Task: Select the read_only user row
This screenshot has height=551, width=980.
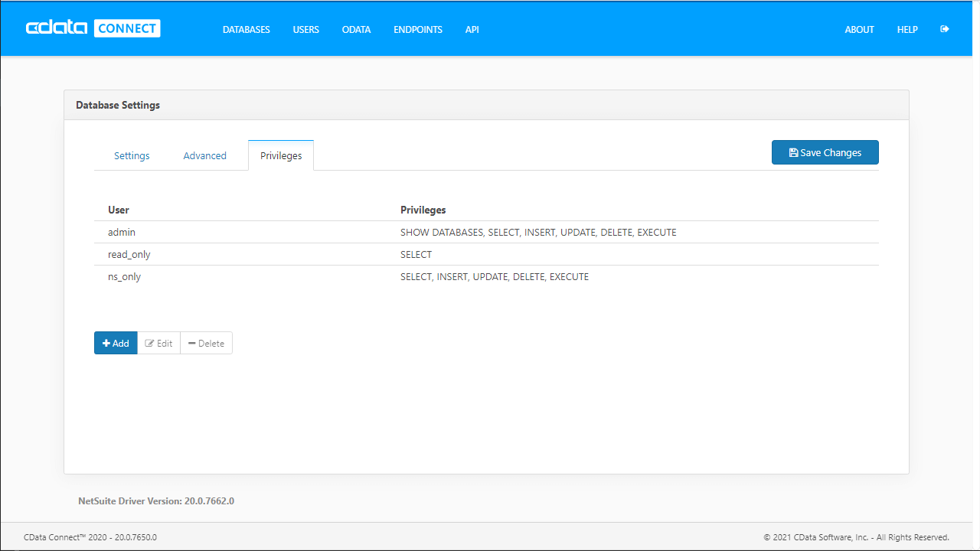Action: click(x=129, y=254)
